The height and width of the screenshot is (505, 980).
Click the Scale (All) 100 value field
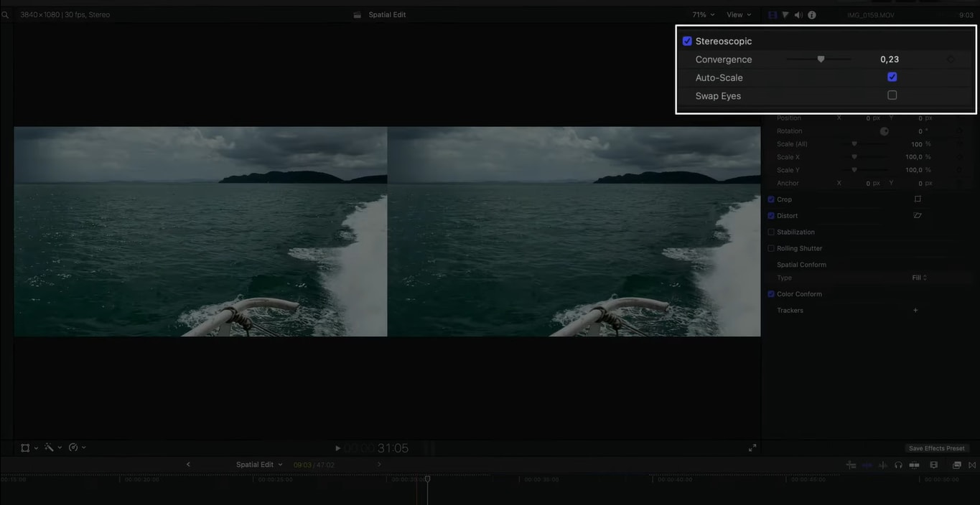[x=916, y=144]
